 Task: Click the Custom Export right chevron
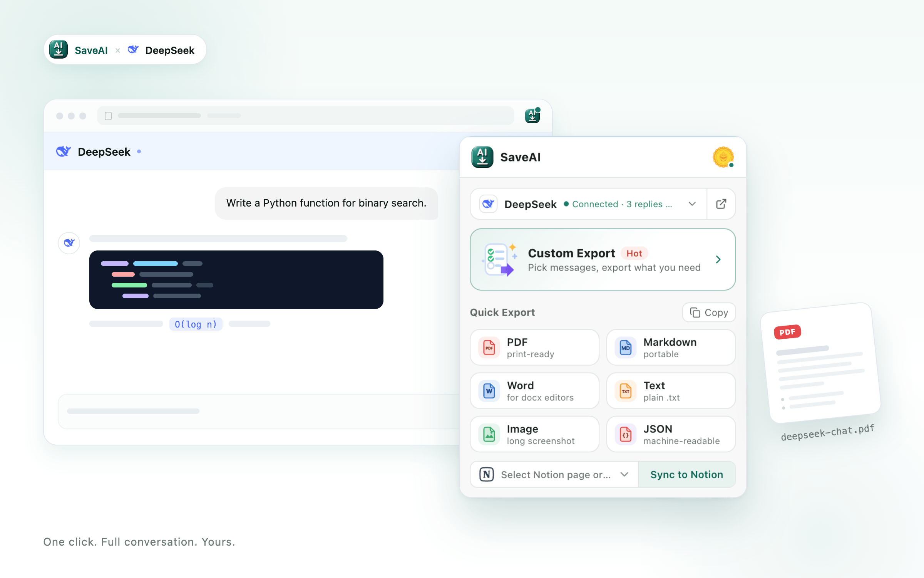pos(718,259)
